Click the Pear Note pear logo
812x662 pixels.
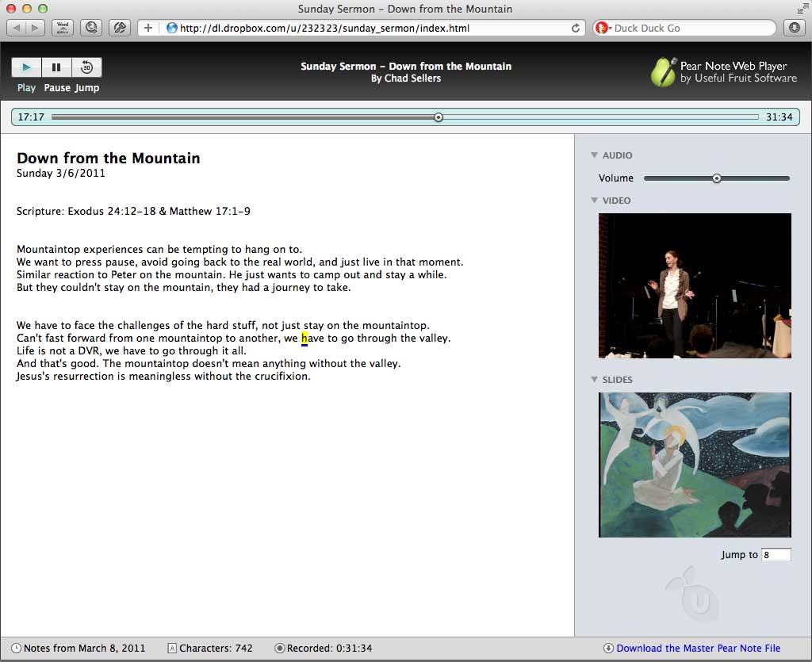tap(664, 72)
